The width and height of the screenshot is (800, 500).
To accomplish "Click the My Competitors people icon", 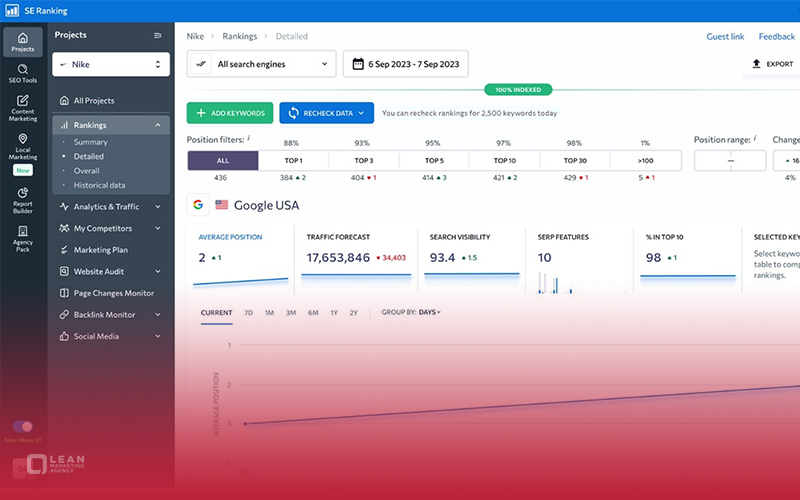I will click(64, 228).
